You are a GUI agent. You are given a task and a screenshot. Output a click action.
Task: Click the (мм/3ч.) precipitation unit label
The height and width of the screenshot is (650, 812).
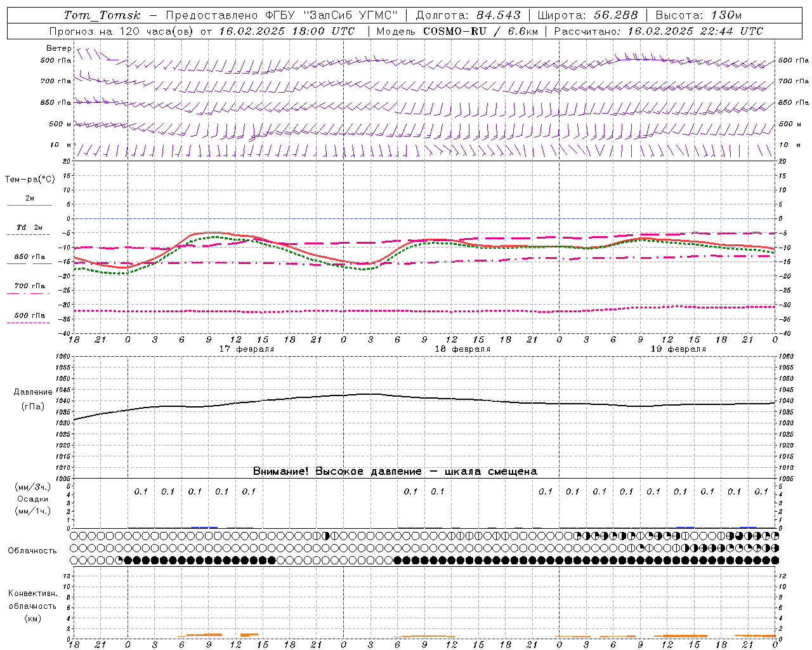(33, 487)
